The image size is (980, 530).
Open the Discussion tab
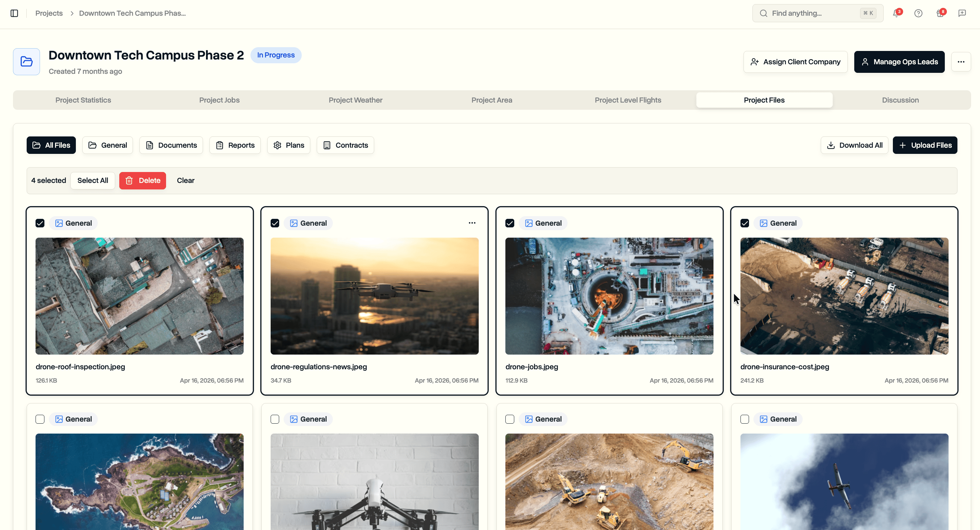coord(900,100)
